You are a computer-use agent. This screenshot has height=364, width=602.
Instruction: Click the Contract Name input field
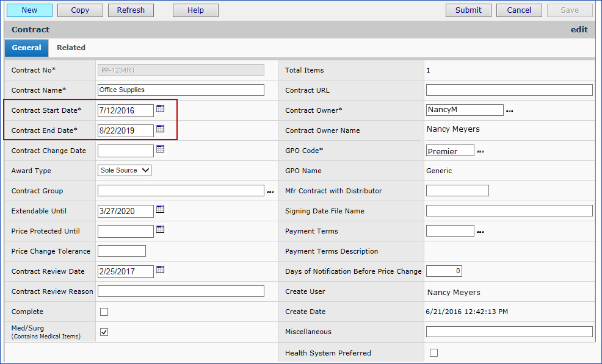(181, 90)
